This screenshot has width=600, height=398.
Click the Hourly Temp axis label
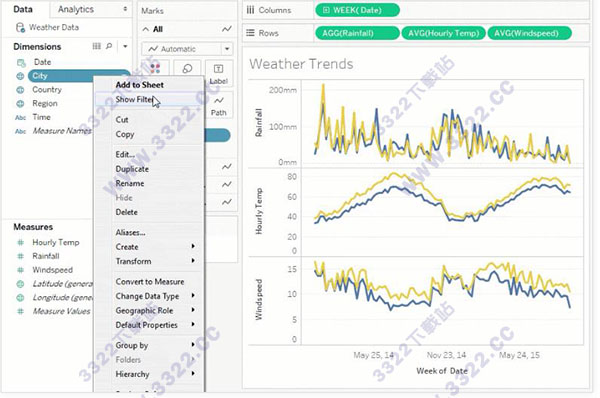(x=259, y=211)
